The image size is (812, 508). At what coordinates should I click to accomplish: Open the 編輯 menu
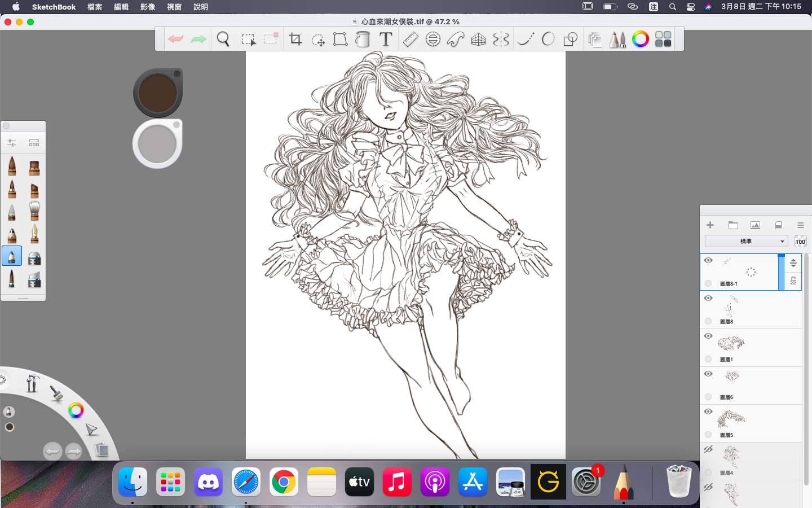point(121,7)
